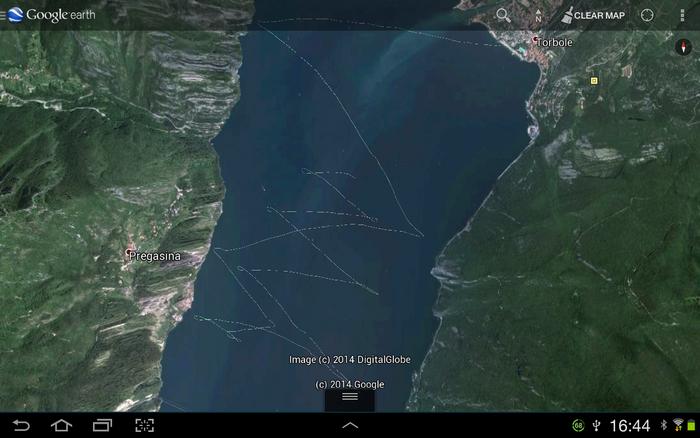The width and height of the screenshot is (700, 438).
Task: Tap the yellow square placemark near Torbole
Action: tap(594, 80)
